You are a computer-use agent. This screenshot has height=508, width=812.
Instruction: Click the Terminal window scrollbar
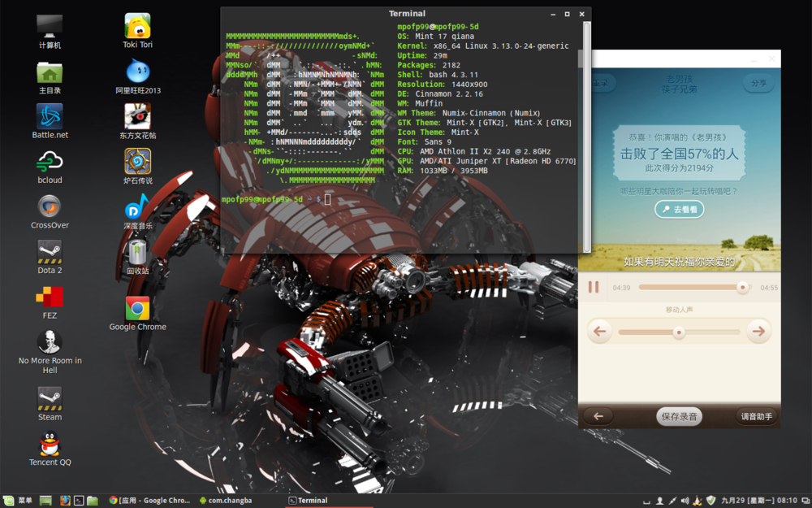[587, 137]
